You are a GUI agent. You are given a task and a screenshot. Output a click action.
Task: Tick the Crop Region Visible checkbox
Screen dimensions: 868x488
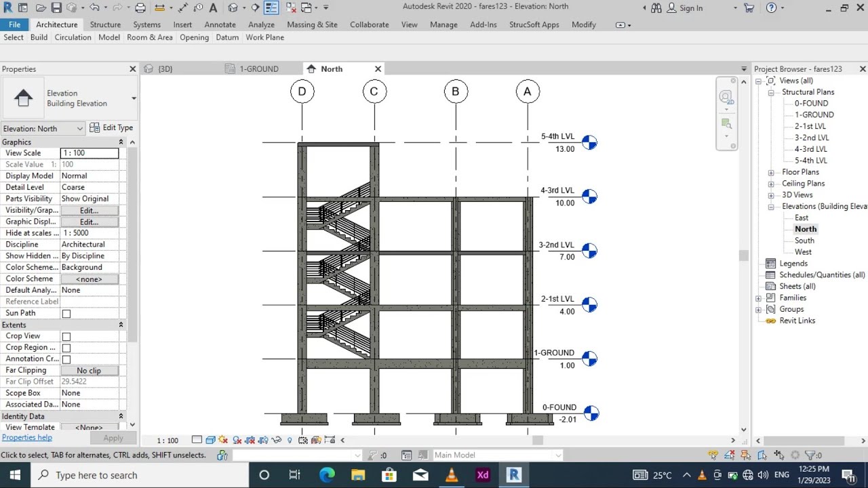coord(66,348)
